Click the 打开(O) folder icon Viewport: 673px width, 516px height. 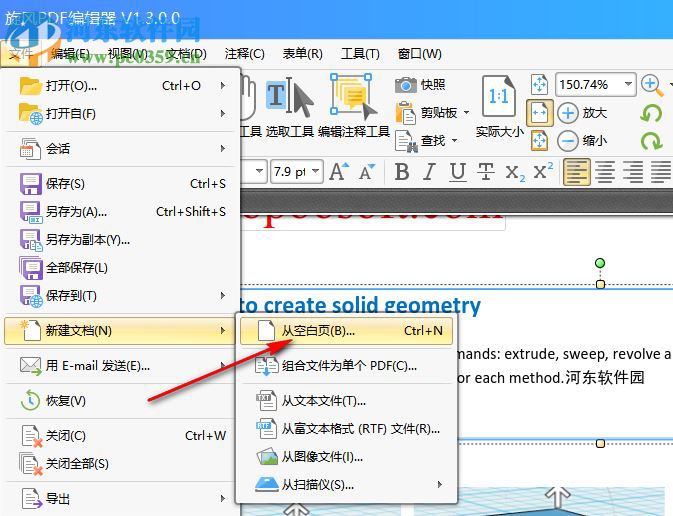[30, 86]
